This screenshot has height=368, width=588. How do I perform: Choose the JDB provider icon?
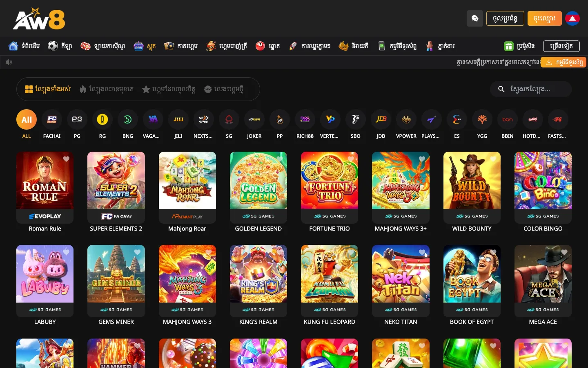tap(381, 119)
